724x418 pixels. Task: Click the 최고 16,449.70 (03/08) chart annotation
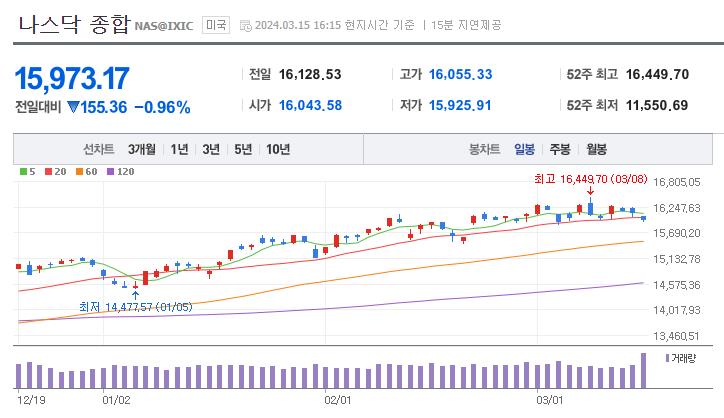coord(591,179)
